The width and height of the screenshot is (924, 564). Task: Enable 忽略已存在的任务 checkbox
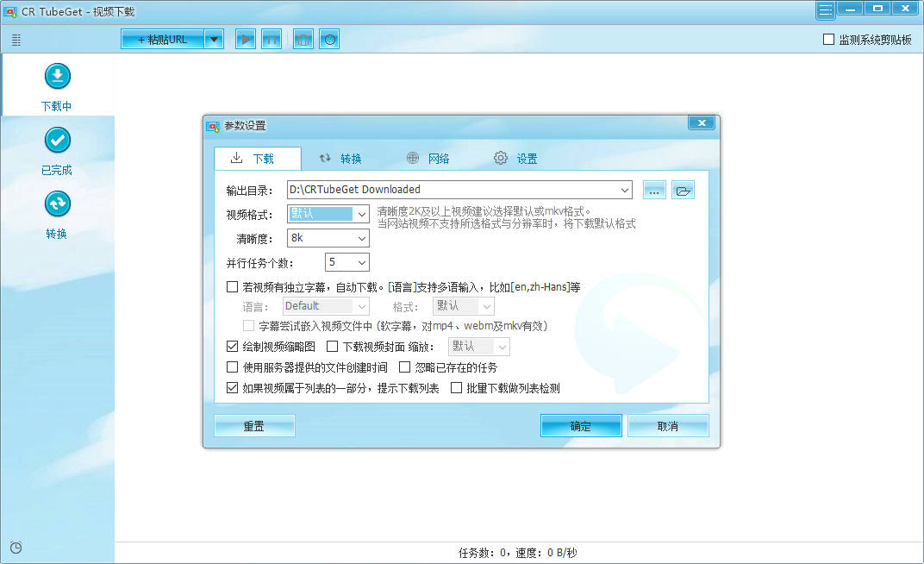[x=404, y=367]
